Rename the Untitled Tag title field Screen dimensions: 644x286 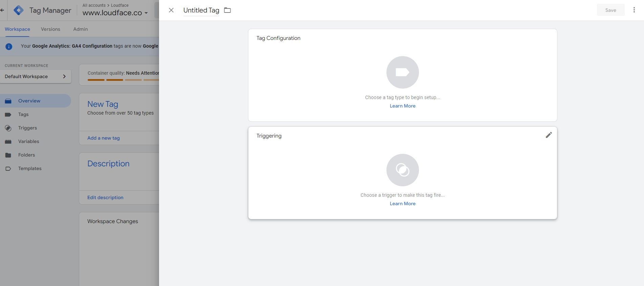(x=201, y=10)
